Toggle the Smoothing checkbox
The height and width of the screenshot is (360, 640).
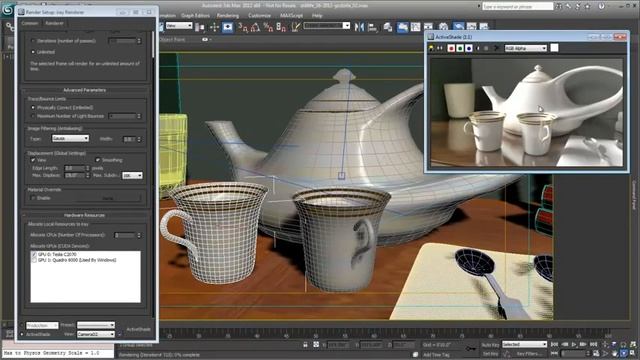tap(98, 160)
